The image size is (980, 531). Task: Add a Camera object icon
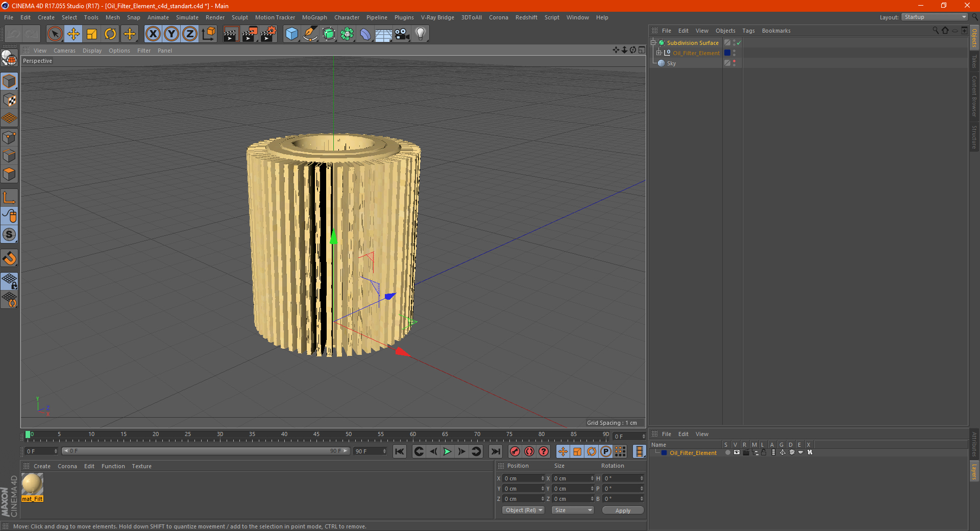(x=402, y=34)
